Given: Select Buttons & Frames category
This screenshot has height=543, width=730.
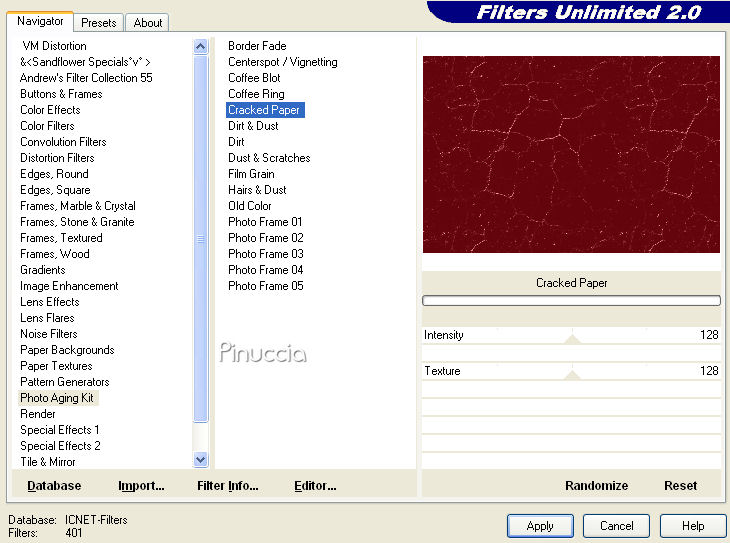Looking at the screenshot, I should [61, 94].
